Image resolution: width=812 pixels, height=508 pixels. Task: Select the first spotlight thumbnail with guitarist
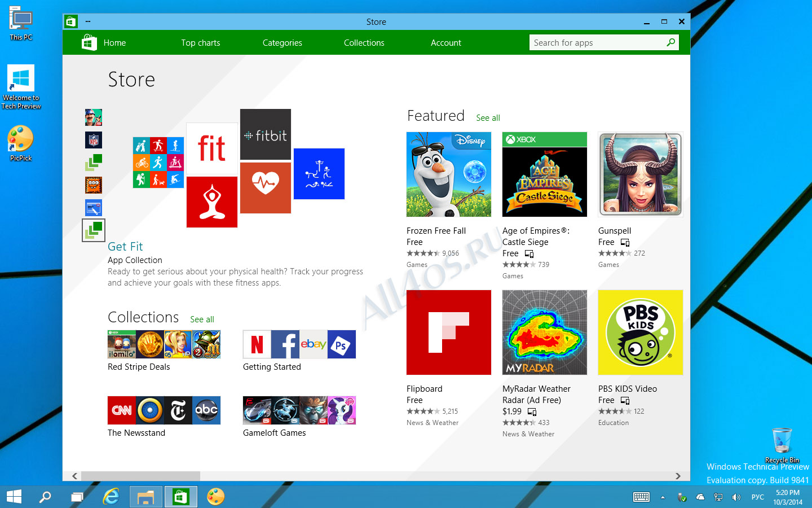click(x=94, y=117)
